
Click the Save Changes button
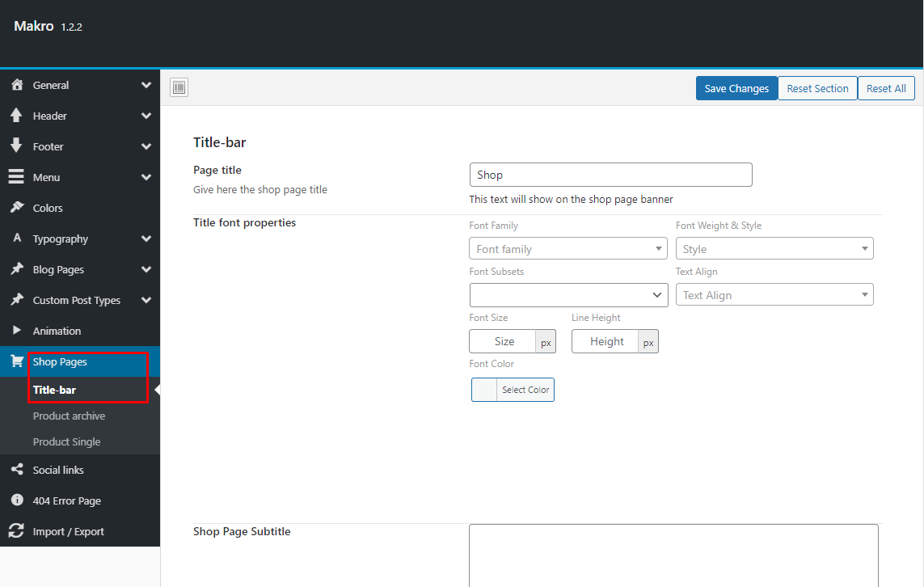736,88
